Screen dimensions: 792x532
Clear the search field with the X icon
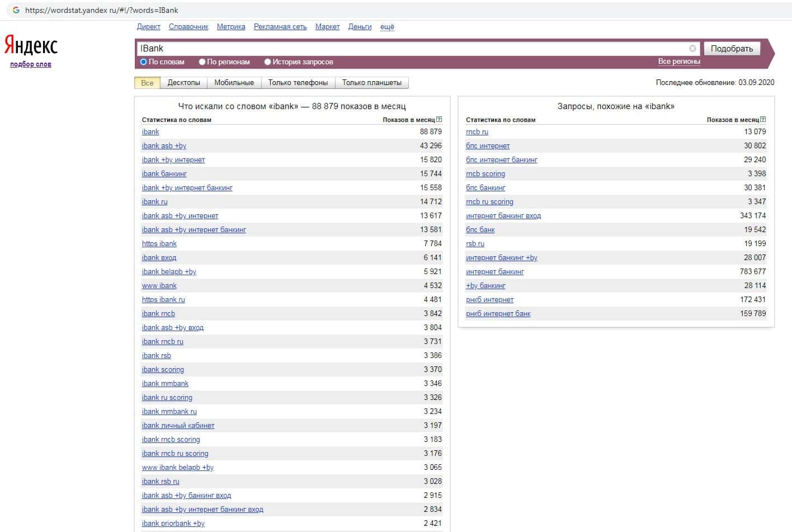[x=692, y=49]
